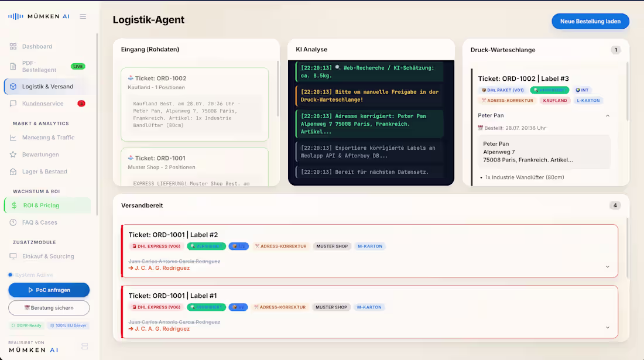Open FAQ & Cases sidebar item

47,222
